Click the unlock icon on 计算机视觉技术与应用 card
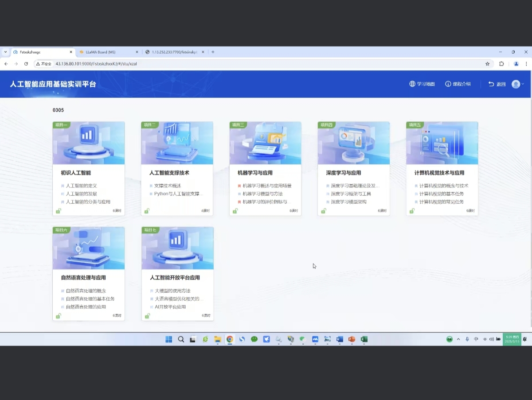 [x=412, y=211]
